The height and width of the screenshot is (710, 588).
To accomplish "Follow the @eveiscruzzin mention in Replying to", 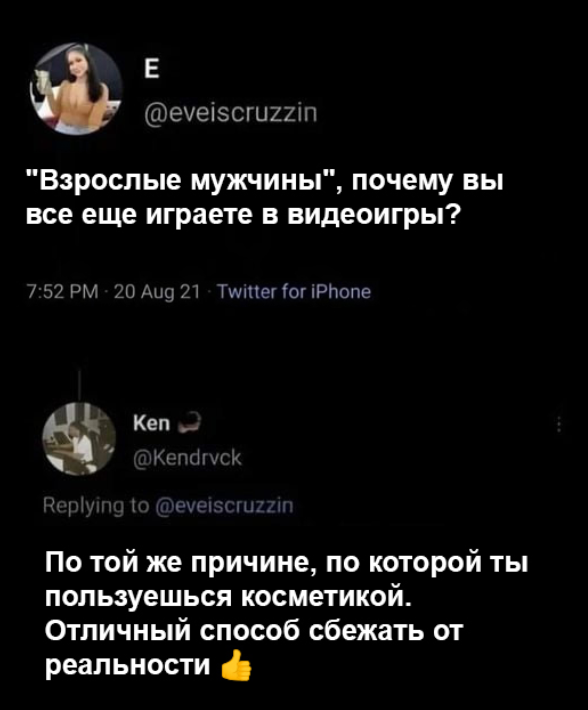I will 224,507.
